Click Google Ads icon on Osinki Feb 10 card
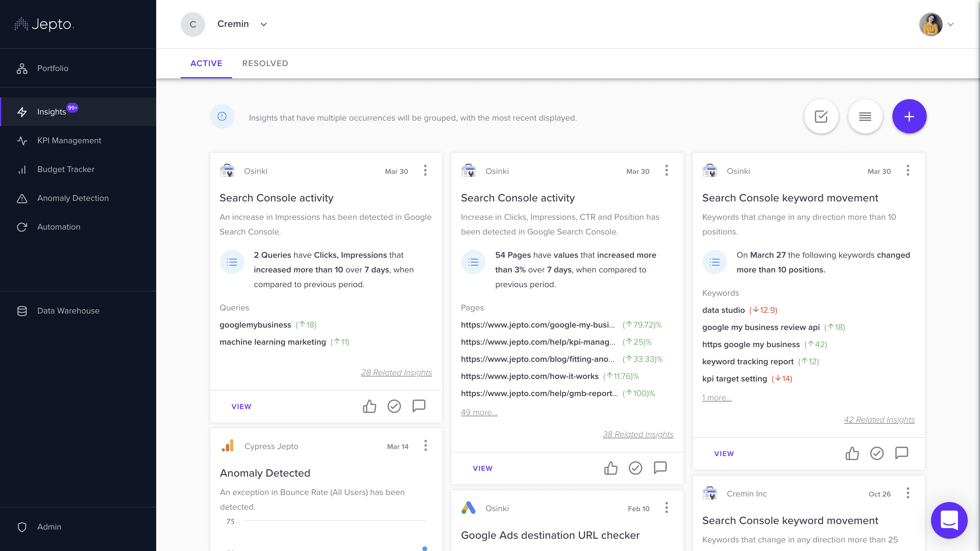This screenshot has width=980, height=551. click(468, 508)
